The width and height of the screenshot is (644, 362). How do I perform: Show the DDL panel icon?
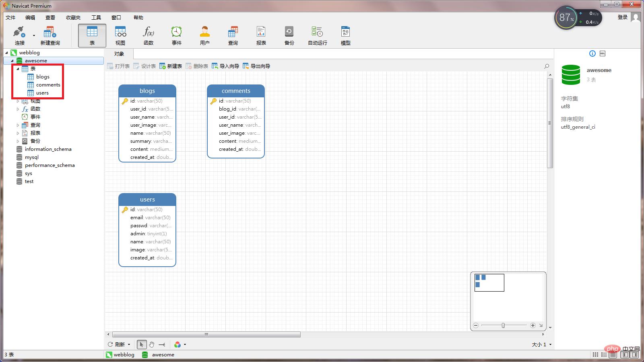click(x=603, y=53)
